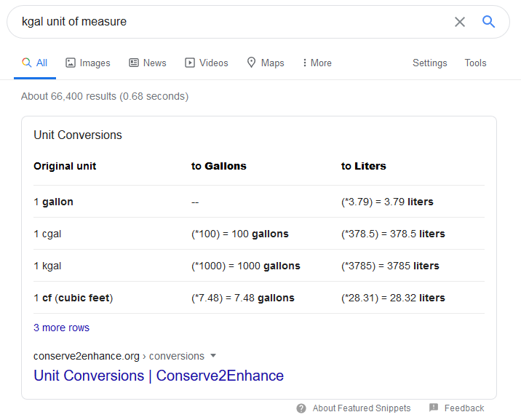Click into the search input field
This screenshot has height=420, width=521.
[218, 22]
